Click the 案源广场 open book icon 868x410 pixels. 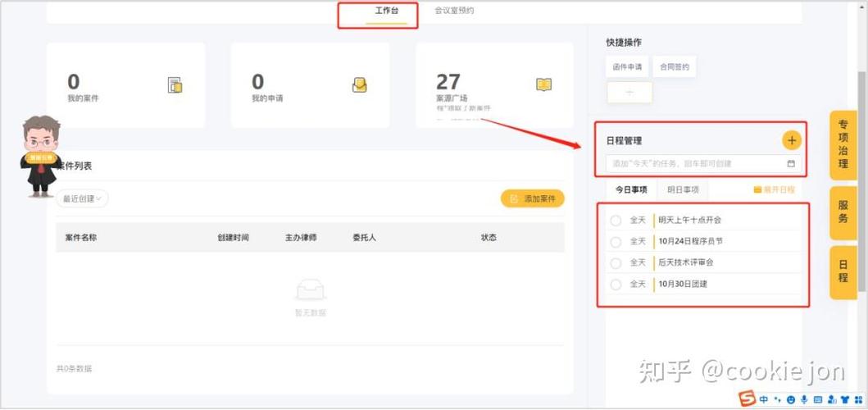point(543,84)
